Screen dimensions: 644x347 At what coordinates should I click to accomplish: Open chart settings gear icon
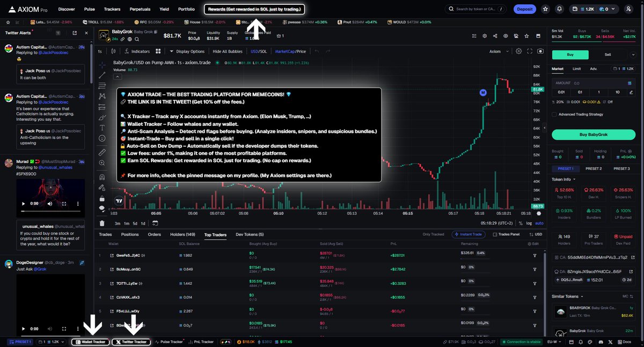[518, 52]
